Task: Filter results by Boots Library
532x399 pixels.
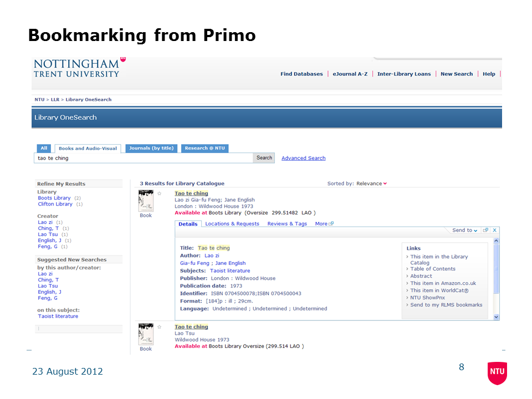Action: pyautogui.click(x=54, y=198)
